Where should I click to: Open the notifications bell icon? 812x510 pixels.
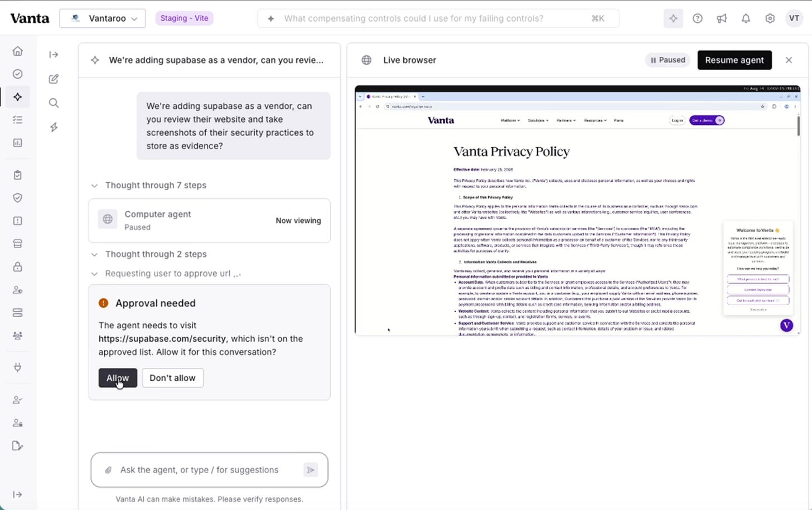pos(746,18)
